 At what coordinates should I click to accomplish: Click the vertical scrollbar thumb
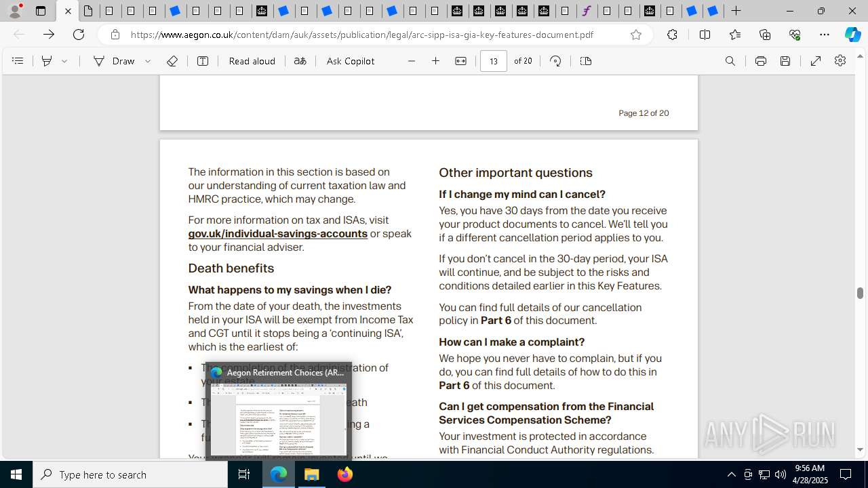[860, 293]
